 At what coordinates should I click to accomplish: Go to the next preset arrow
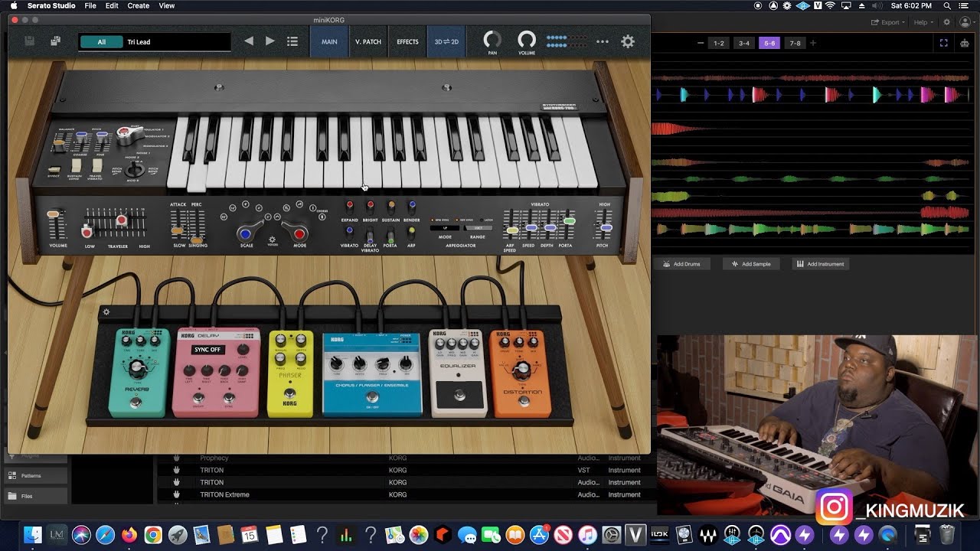[x=269, y=41]
